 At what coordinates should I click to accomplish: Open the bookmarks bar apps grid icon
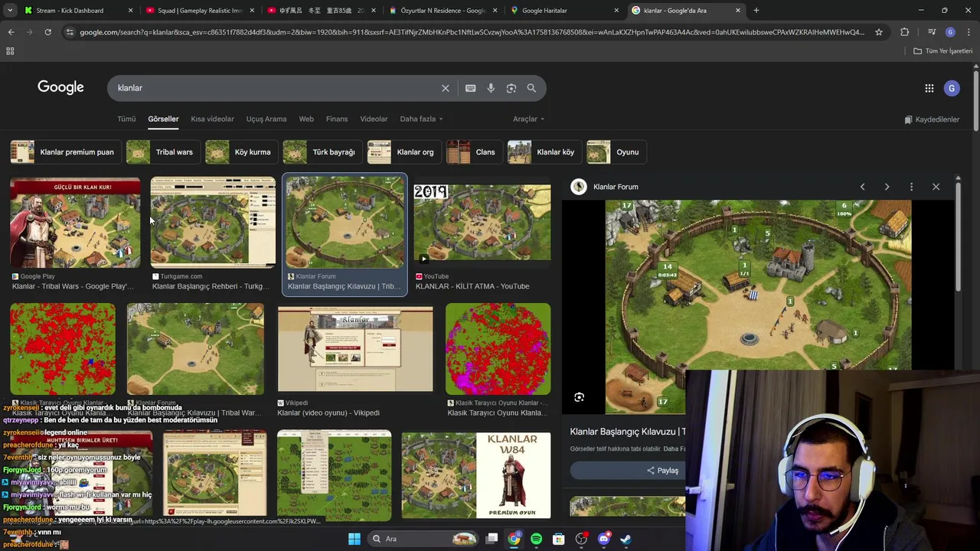pos(10,51)
